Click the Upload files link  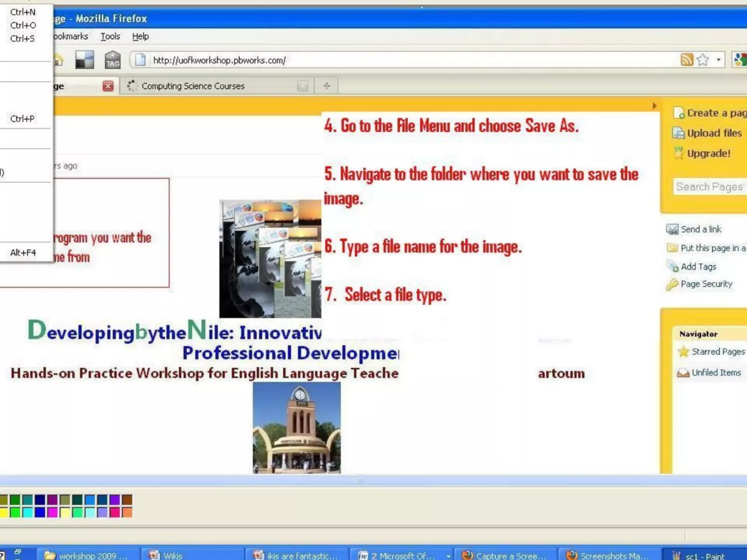[x=714, y=133]
